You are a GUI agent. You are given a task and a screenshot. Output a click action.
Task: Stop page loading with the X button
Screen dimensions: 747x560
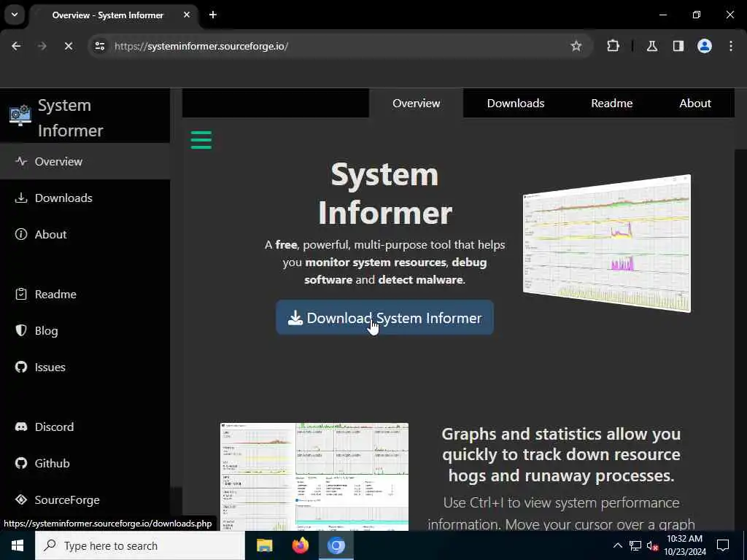pyautogui.click(x=69, y=46)
